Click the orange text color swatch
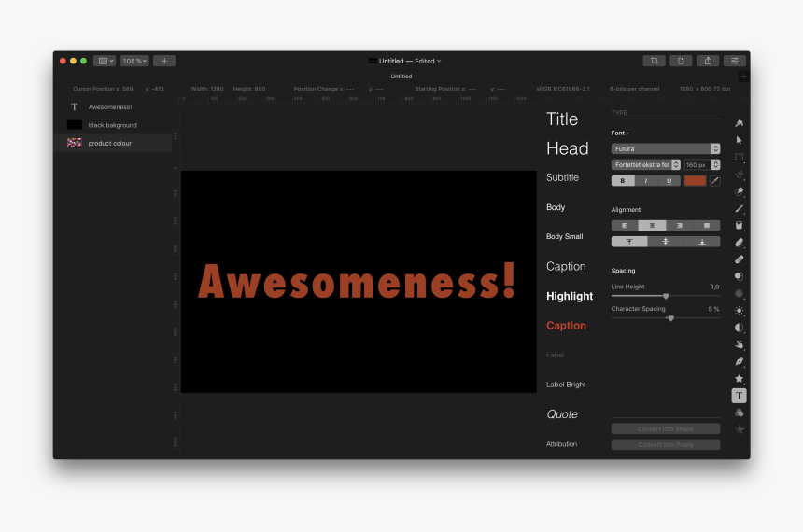The image size is (803, 532). click(x=695, y=181)
